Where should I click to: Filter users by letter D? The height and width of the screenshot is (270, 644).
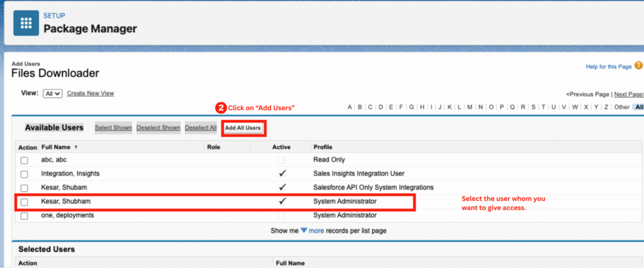[x=380, y=107]
